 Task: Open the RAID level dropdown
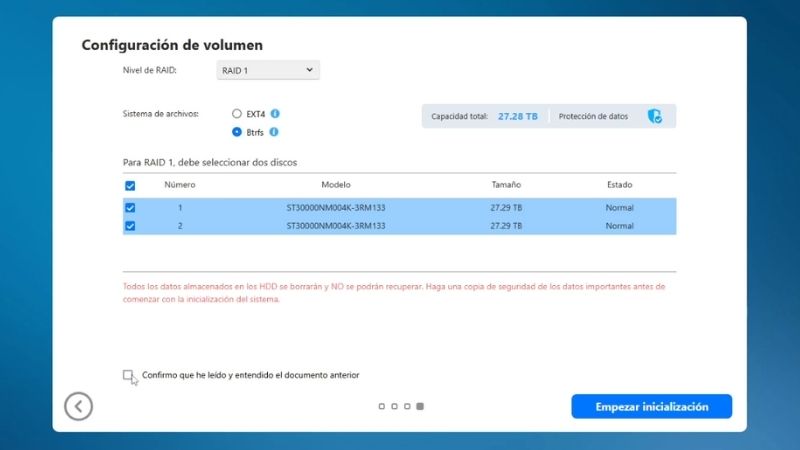tap(268, 70)
